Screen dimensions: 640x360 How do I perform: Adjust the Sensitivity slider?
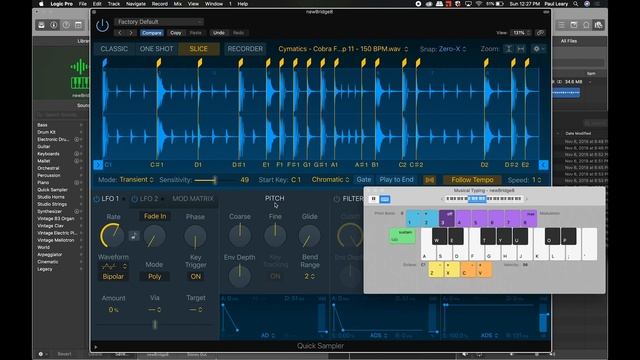click(215, 180)
